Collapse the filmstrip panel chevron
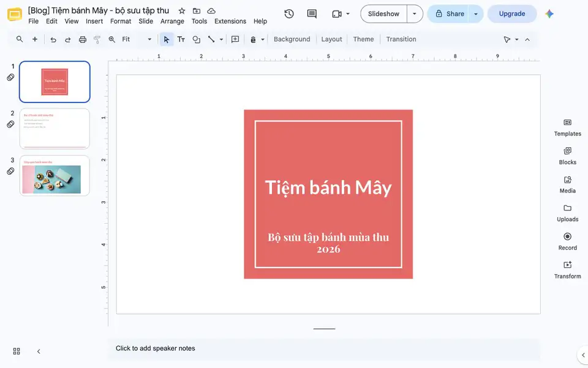This screenshot has width=588, height=368. [39, 351]
